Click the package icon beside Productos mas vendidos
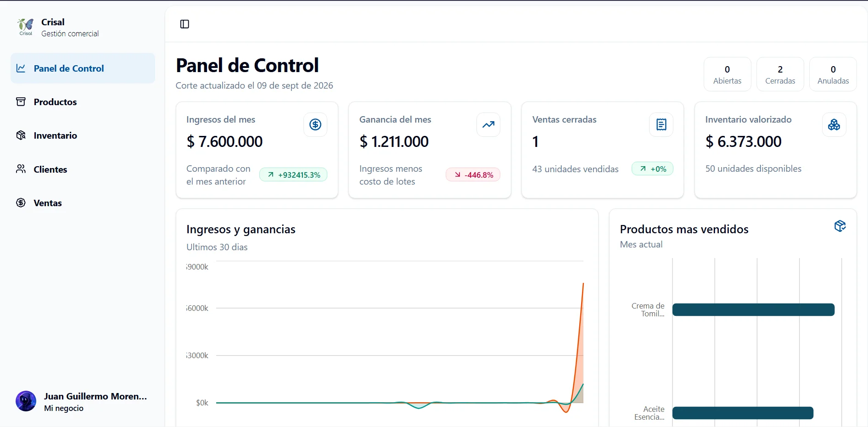 pos(840,226)
